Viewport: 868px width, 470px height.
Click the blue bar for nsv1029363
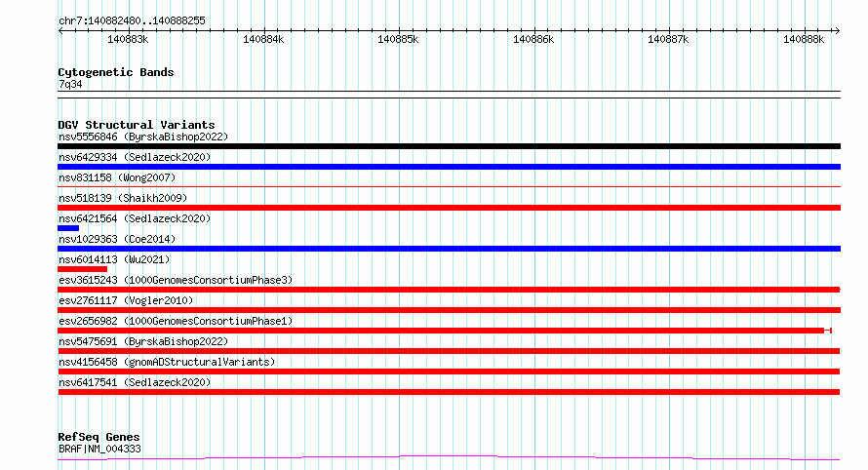pos(449,249)
